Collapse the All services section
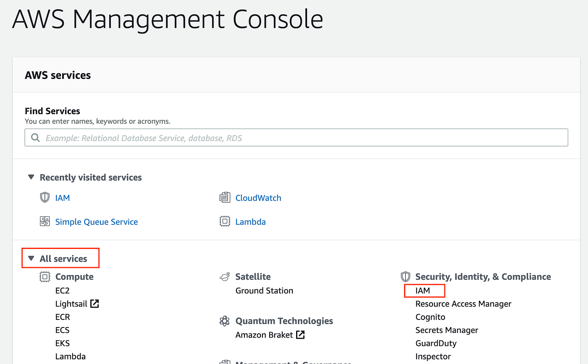Screen dimensions: 588x364 [x=31, y=259]
